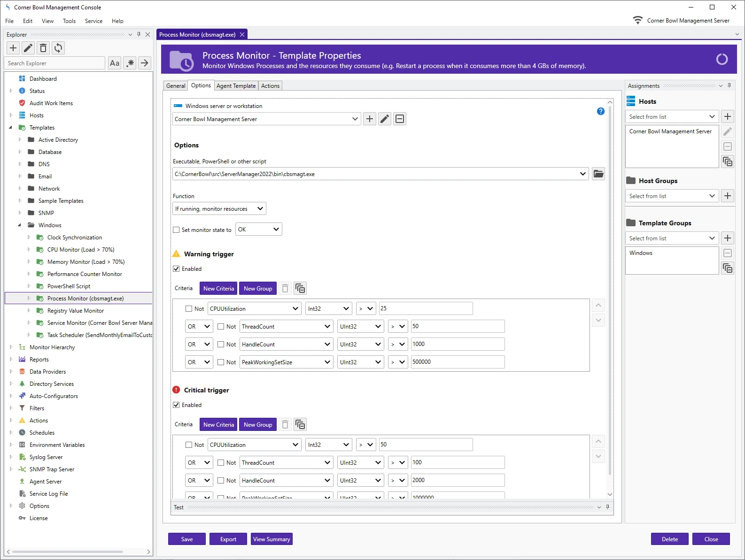Click New Criteria button under Critical trigger

pos(218,425)
